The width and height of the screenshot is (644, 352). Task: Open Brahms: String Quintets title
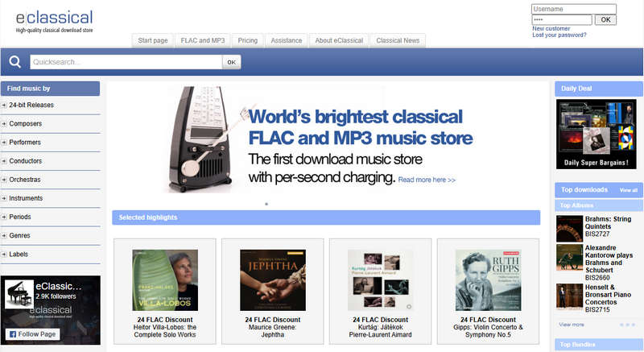pos(609,222)
